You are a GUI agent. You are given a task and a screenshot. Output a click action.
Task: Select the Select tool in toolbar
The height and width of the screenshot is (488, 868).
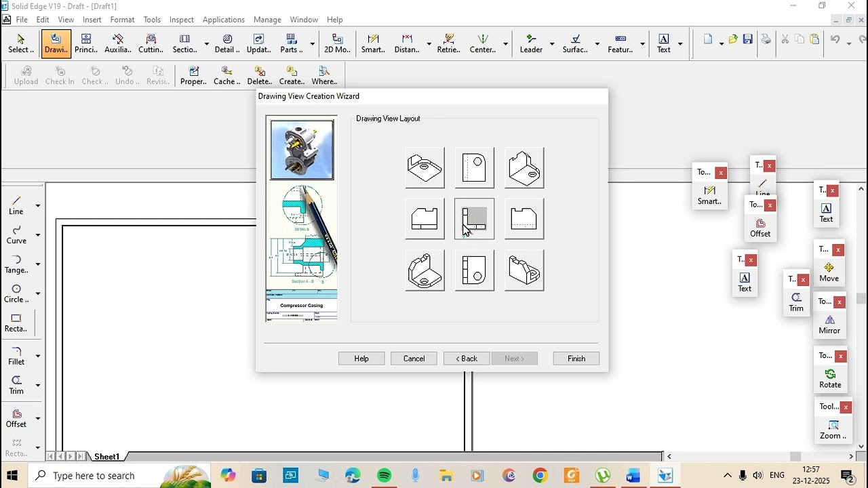20,44
